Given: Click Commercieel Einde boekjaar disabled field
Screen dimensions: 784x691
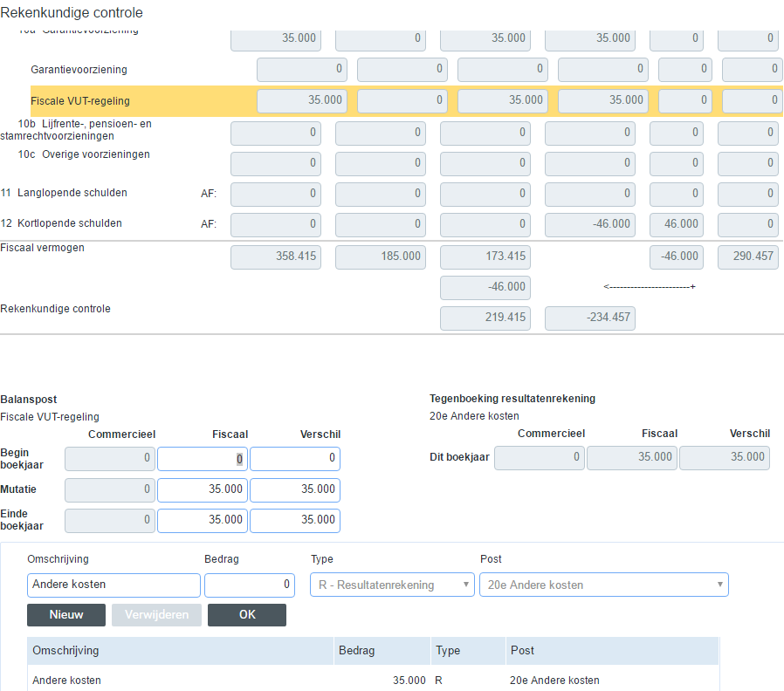Looking at the screenshot, I should tap(110, 521).
